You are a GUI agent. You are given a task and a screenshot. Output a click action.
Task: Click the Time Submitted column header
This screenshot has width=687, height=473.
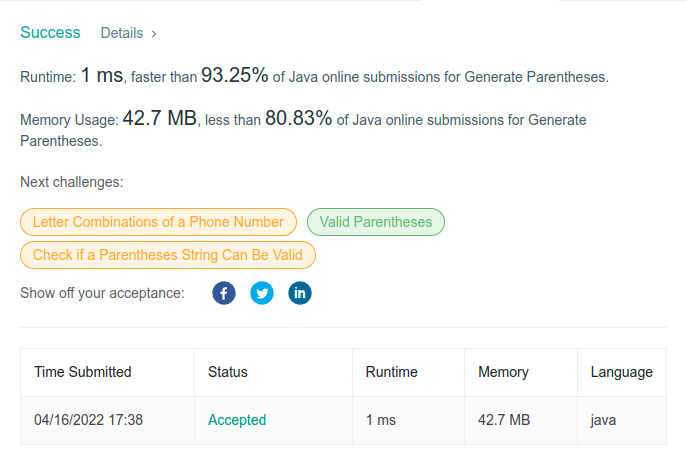tap(83, 372)
